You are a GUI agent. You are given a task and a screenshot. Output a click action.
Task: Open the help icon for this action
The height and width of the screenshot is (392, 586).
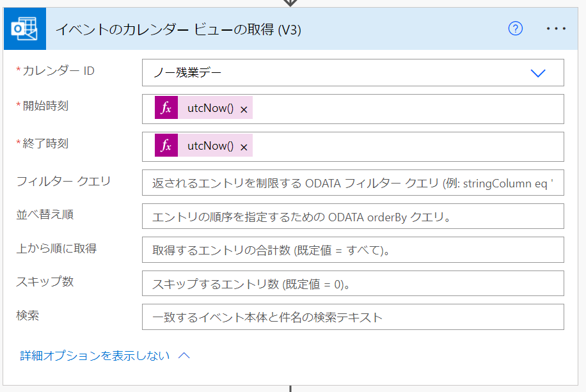pos(515,29)
